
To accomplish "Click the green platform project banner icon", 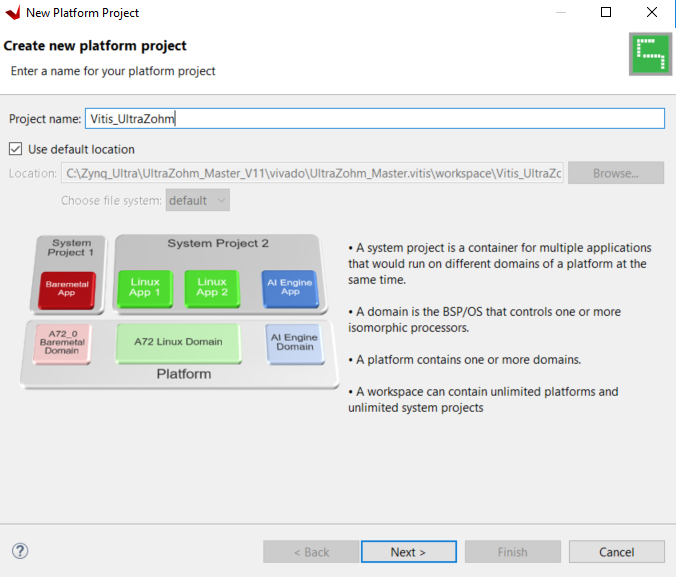I will coord(649,54).
